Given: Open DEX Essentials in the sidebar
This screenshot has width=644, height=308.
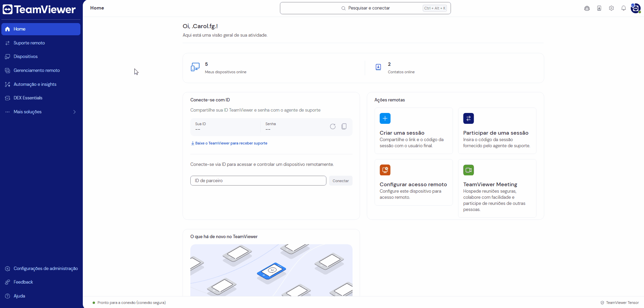Looking at the screenshot, I should tap(41, 98).
